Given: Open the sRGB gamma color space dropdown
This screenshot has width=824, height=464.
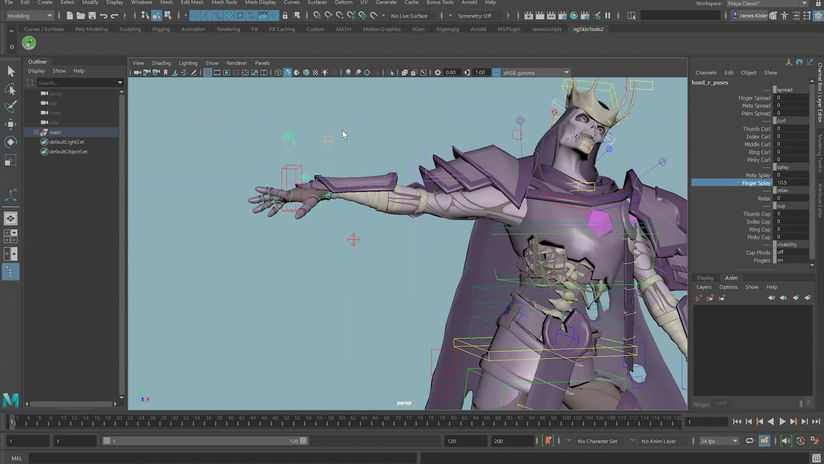Looking at the screenshot, I should pyautogui.click(x=536, y=73).
